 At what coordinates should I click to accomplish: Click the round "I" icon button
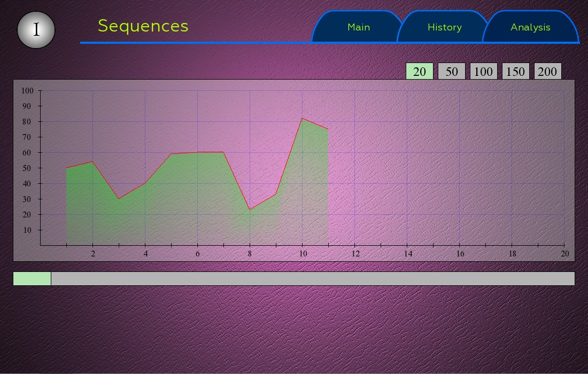click(x=36, y=30)
